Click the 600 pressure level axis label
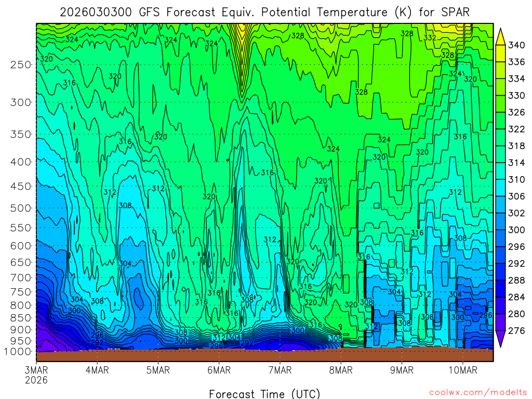The width and height of the screenshot is (532, 399). coord(21,246)
